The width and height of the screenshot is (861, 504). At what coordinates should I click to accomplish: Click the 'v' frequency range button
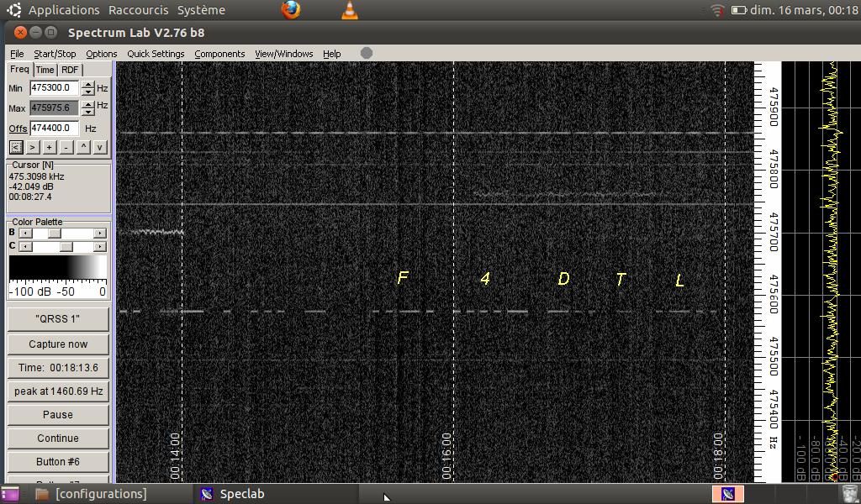[99, 147]
